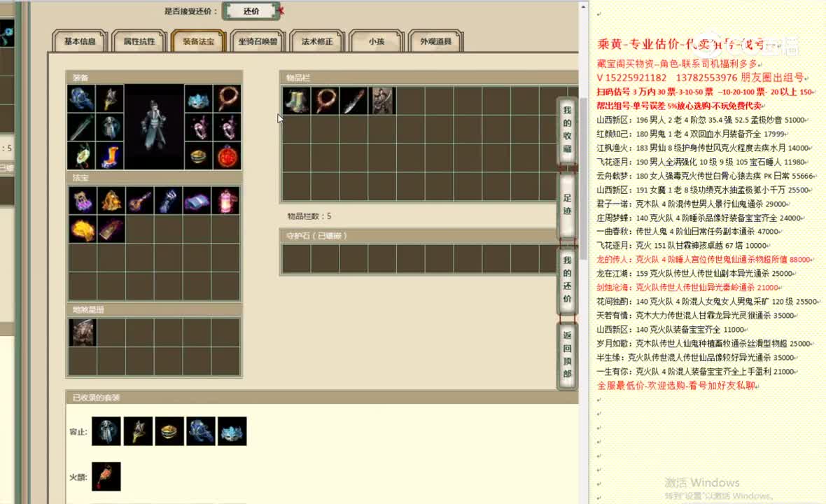
Task: Go to the 外观道具 tab
Action: [435, 41]
